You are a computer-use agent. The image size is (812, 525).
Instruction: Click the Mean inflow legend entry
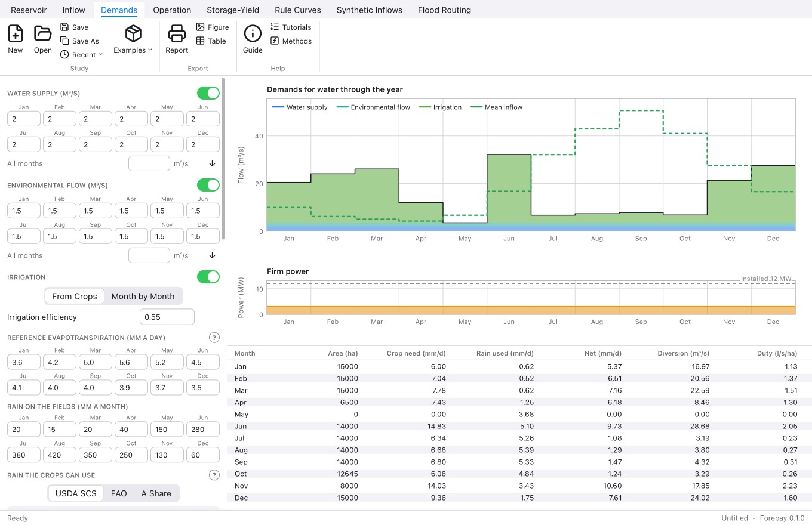(x=497, y=107)
